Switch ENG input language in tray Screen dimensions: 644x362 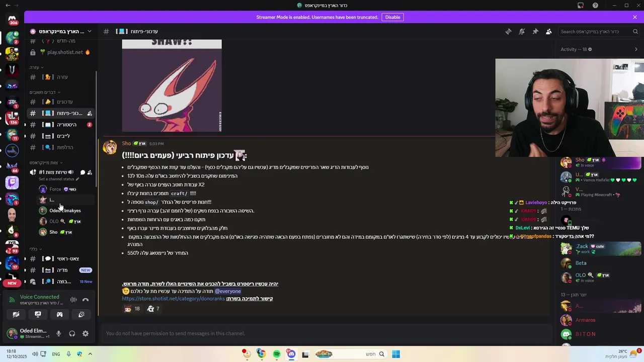click(56, 354)
